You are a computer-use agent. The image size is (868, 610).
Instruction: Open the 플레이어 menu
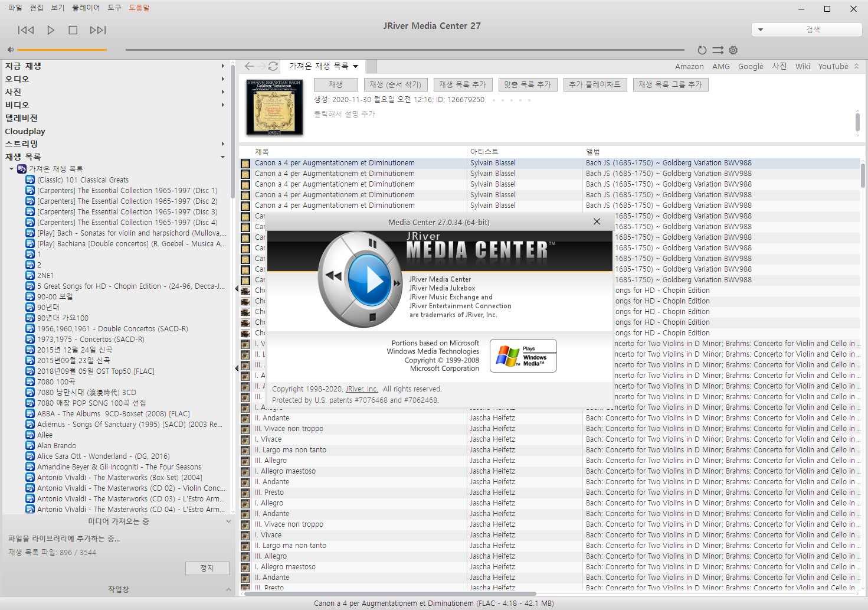86,8
